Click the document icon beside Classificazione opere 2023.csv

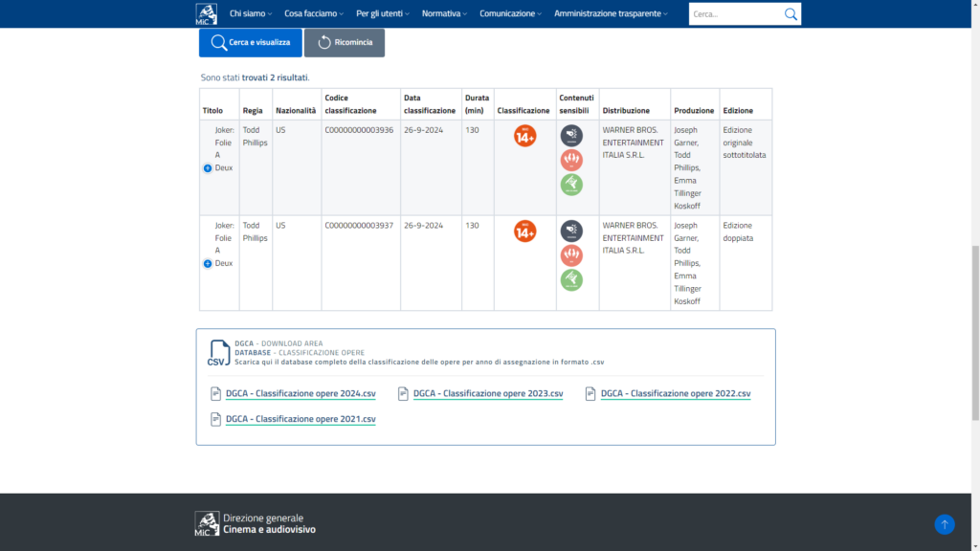403,393
